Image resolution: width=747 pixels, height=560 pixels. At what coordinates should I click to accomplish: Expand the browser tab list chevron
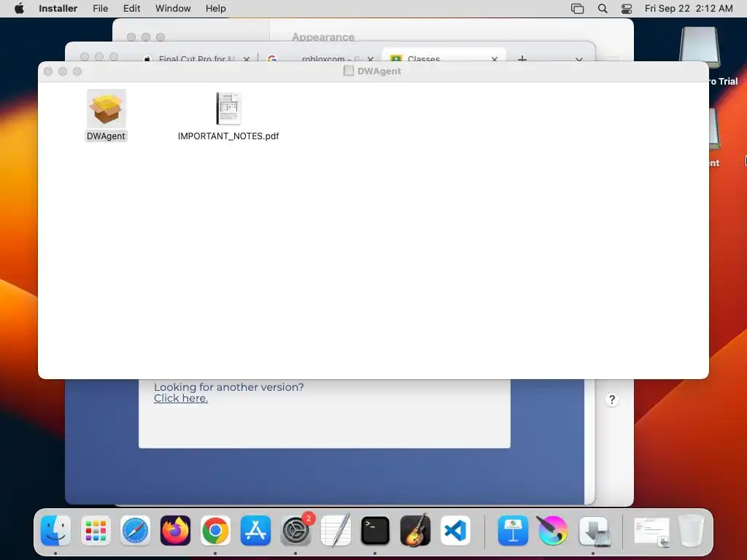click(x=578, y=59)
